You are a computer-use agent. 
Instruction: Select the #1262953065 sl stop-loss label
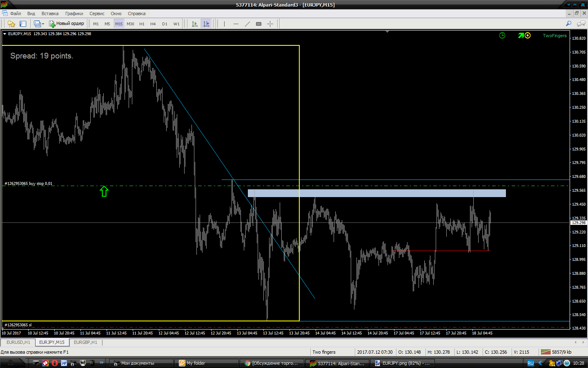pyautogui.click(x=18, y=325)
